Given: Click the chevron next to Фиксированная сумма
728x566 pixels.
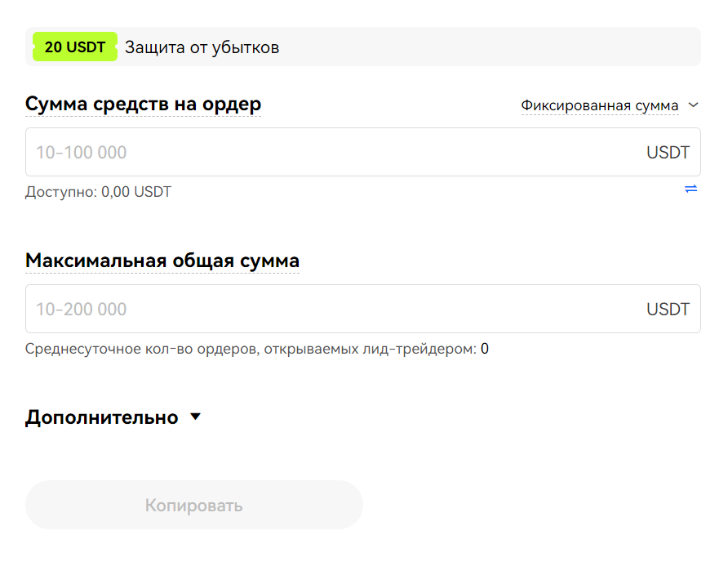Looking at the screenshot, I should click(694, 105).
